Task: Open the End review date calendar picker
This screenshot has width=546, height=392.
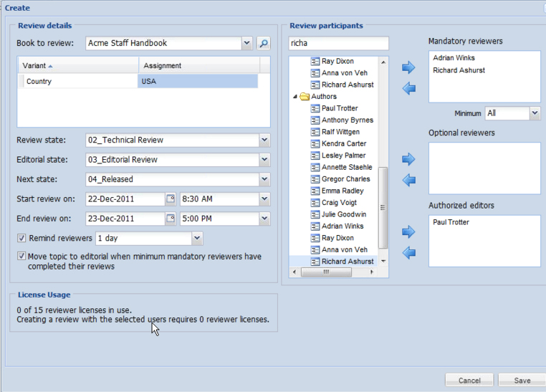Action: click(171, 219)
